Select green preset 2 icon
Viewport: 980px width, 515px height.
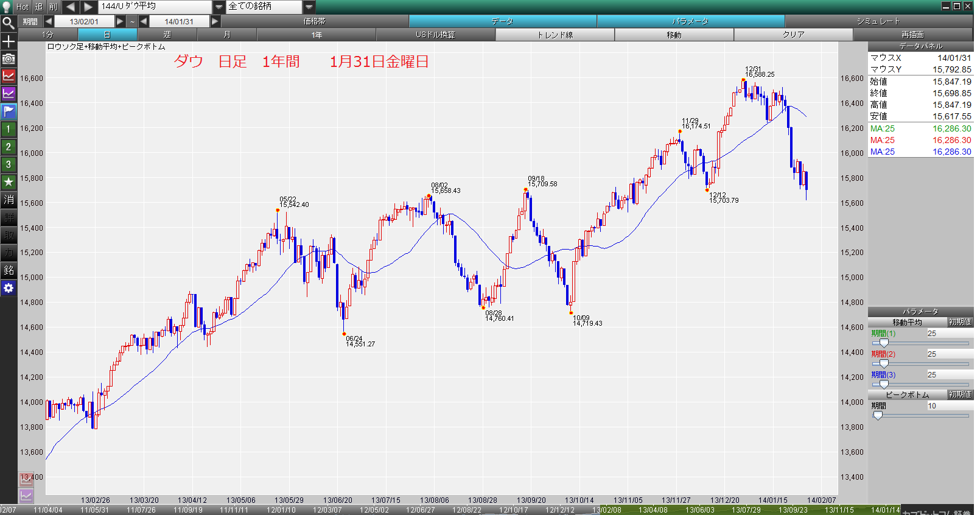point(9,147)
